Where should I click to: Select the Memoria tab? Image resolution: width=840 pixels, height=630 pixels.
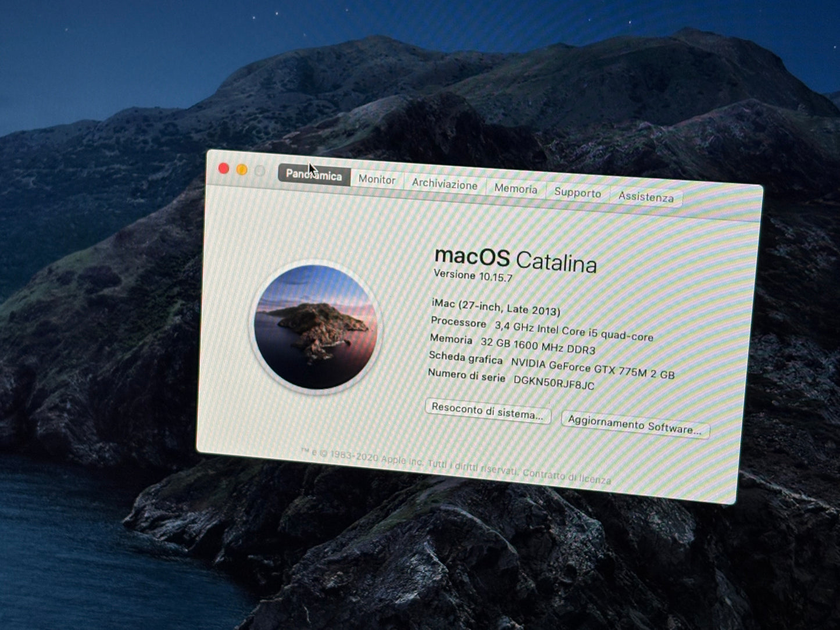point(515,189)
